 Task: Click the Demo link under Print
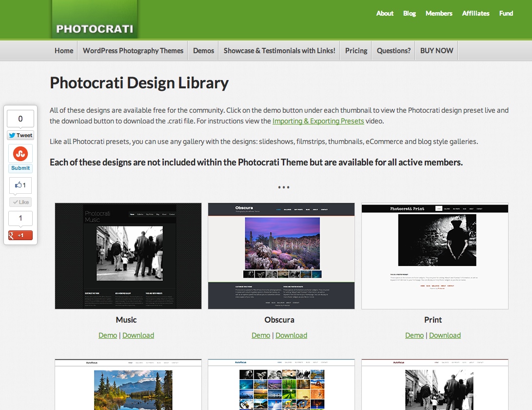click(414, 335)
